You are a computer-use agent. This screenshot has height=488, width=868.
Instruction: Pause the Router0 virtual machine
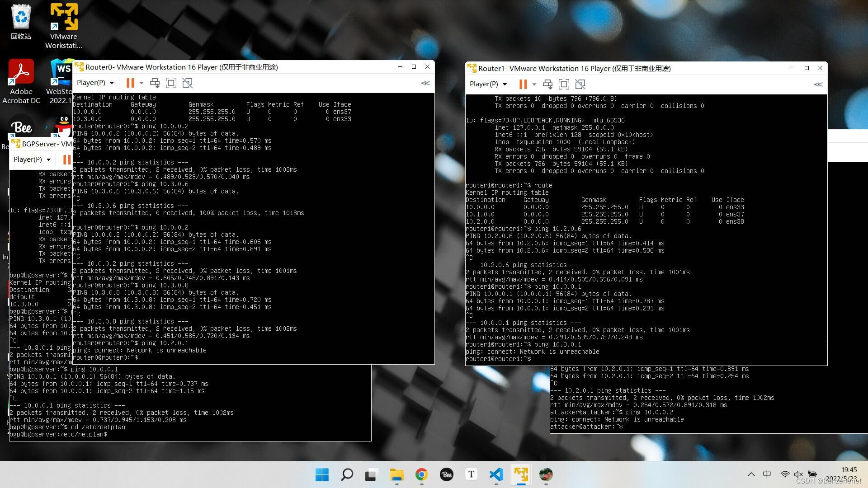tap(130, 83)
